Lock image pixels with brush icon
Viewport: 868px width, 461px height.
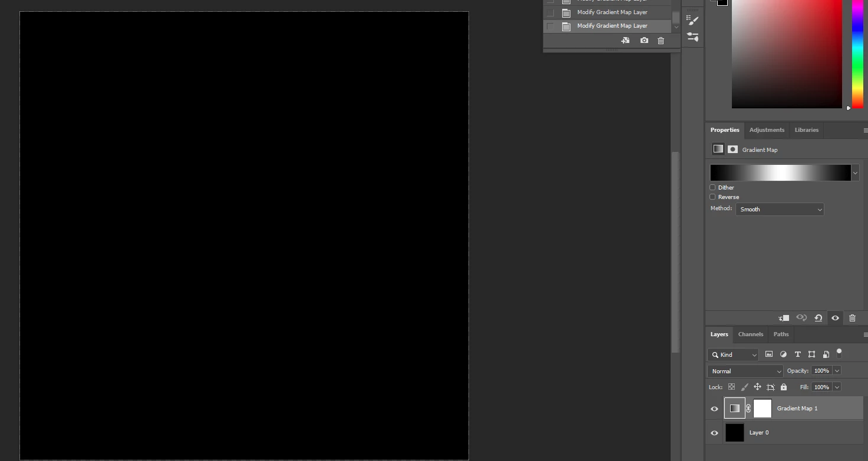[x=744, y=387]
